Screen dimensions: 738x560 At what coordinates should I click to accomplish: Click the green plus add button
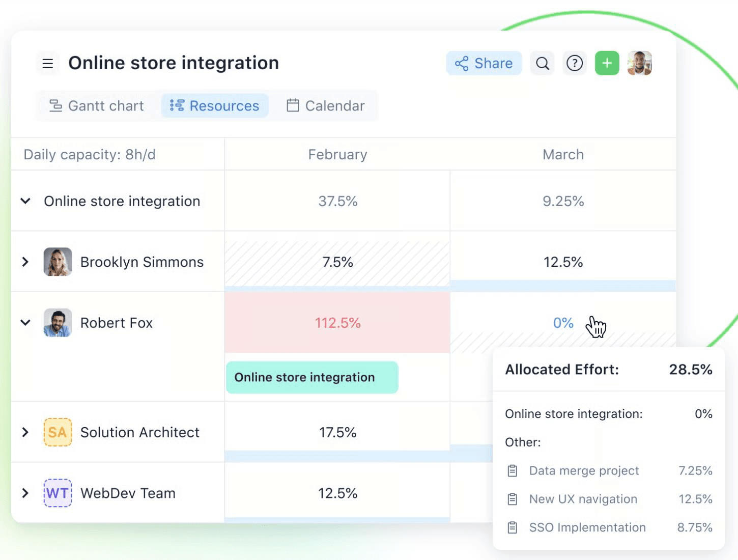(x=607, y=63)
